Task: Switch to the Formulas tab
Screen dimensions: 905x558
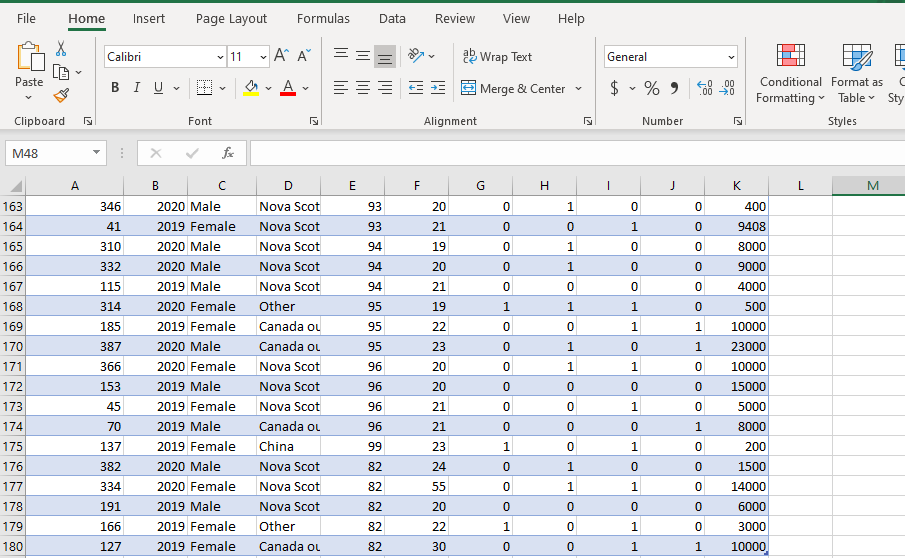Action: point(323,18)
